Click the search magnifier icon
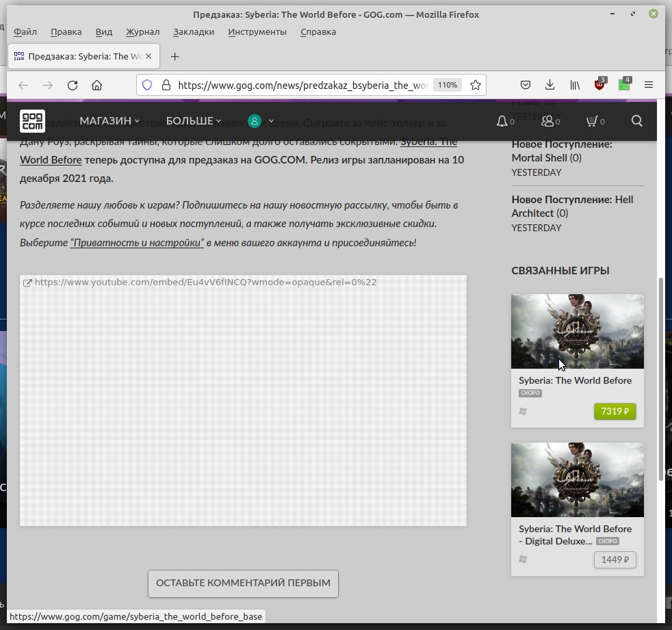 coord(637,121)
